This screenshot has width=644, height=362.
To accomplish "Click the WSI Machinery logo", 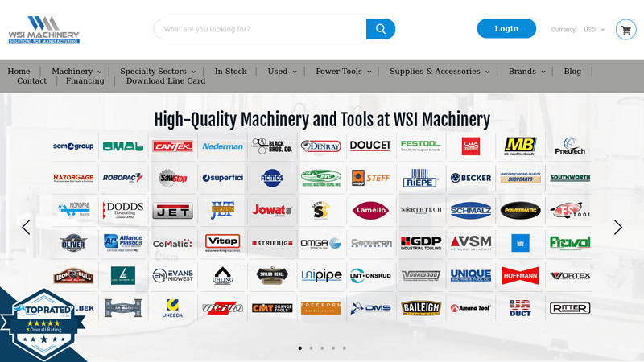I will [44, 30].
